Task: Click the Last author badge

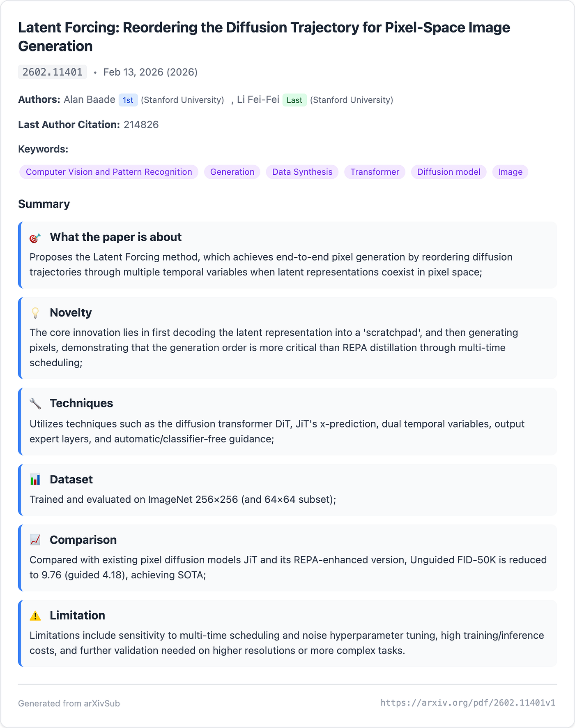Action: (294, 100)
